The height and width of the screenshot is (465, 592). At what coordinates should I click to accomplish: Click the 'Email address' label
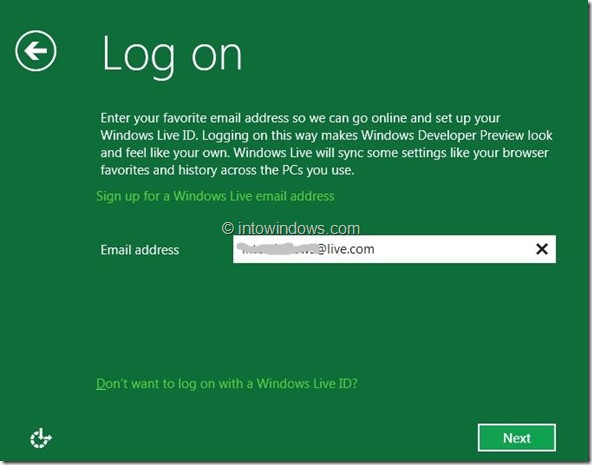click(140, 250)
